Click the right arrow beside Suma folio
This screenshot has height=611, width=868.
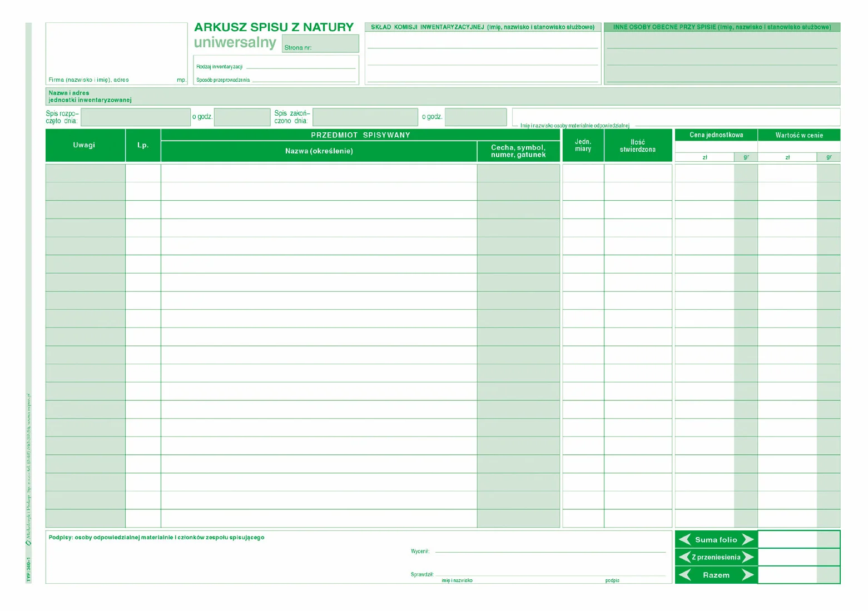tap(748, 539)
